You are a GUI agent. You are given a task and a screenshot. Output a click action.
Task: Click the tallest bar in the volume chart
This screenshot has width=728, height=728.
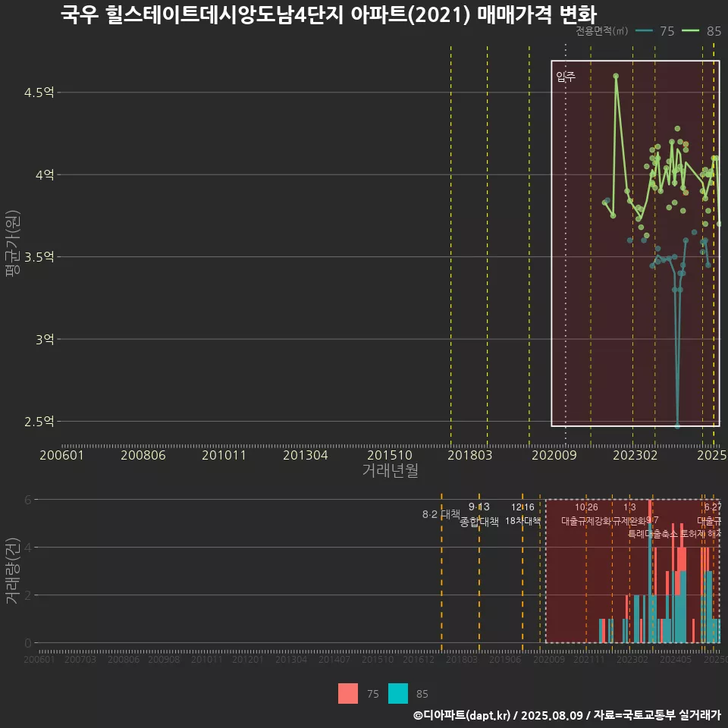click(x=650, y=571)
